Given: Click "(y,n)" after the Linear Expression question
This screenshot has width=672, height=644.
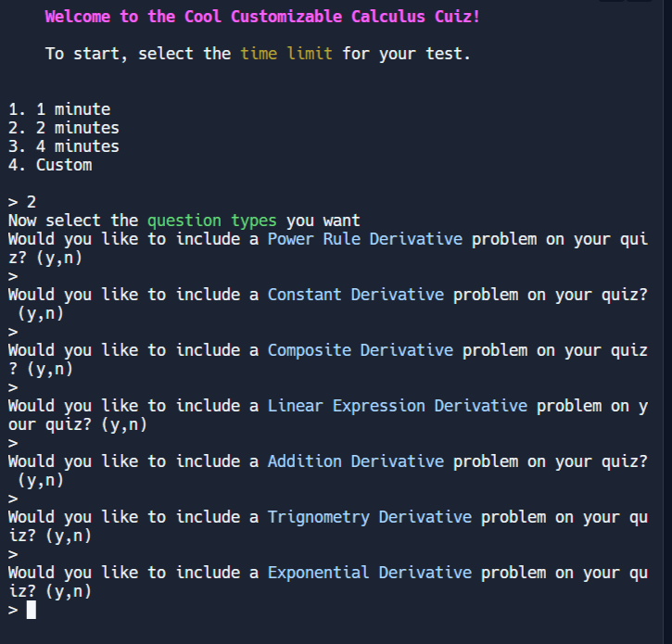Looking at the screenshot, I should pos(123,424).
